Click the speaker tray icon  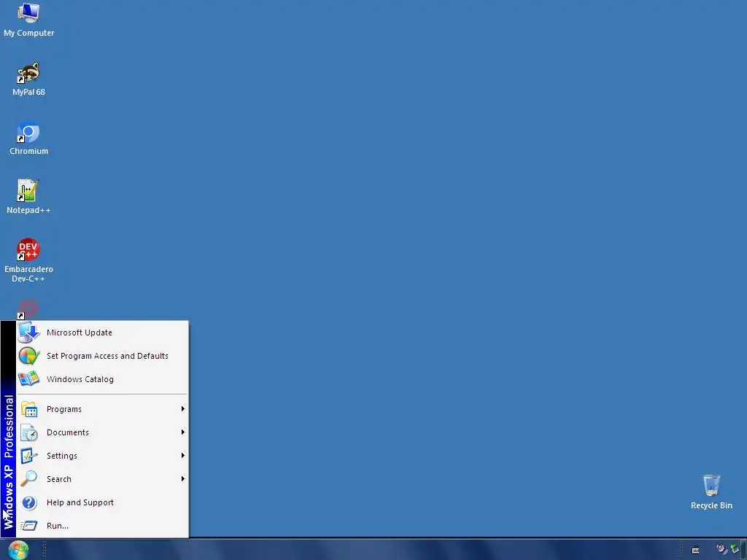(721, 549)
